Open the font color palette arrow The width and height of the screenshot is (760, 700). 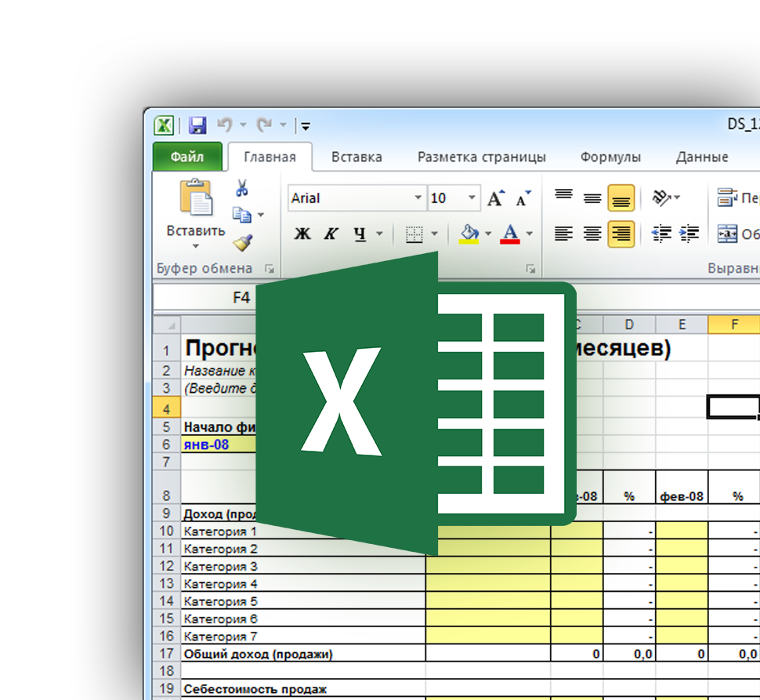click(530, 234)
